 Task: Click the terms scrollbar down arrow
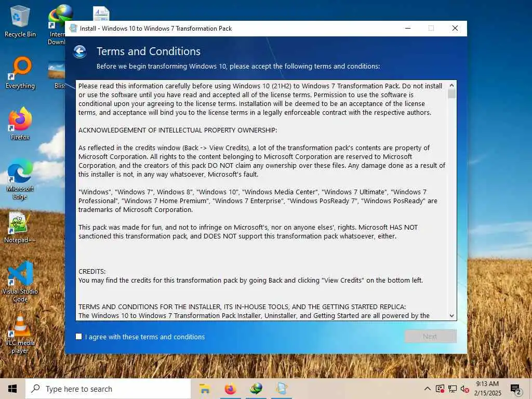point(451,315)
